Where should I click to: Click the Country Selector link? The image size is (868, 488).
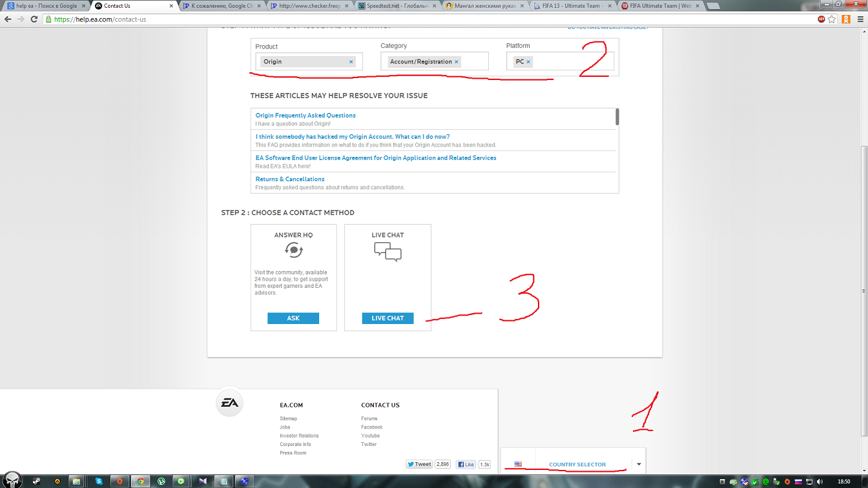tap(577, 465)
